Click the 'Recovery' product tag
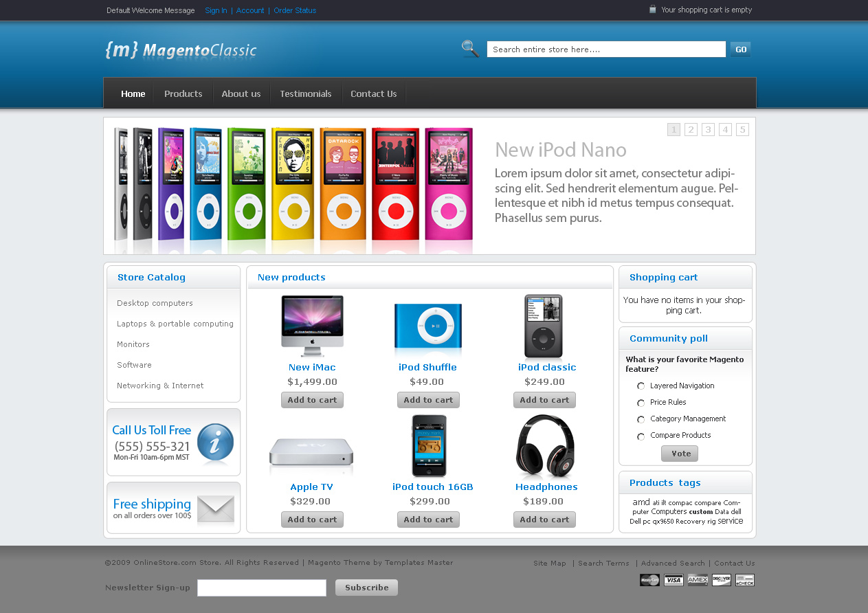Screen dimensions: 868x613 (x=691, y=522)
